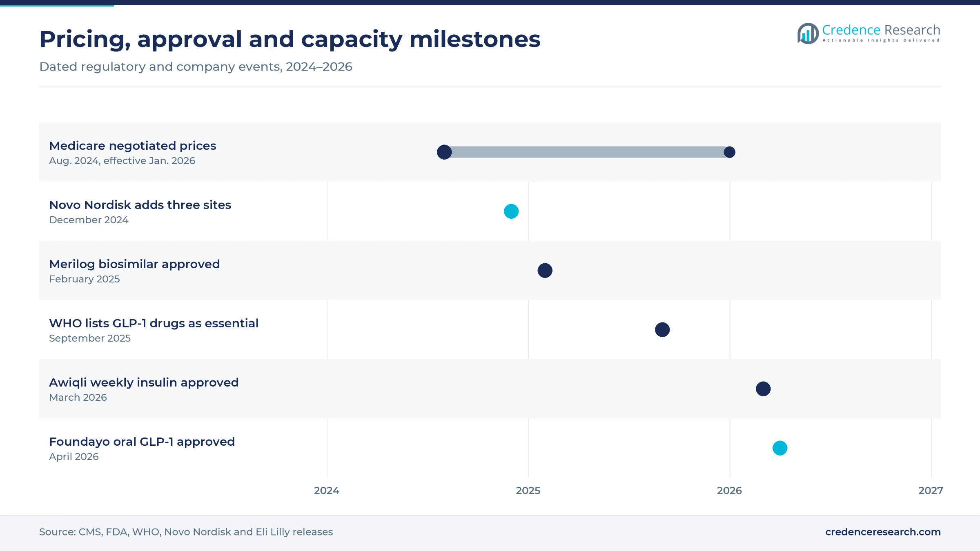Image resolution: width=980 pixels, height=551 pixels.
Task: Click the 'Medicare negotiated prices' label
Action: click(x=133, y=146)
